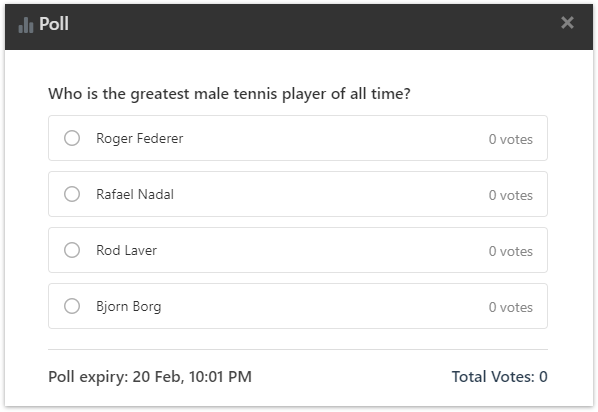This screenshot has width=598, height=412.
Task: Click the divider line above Poll expiry
Action: point(298,349)
